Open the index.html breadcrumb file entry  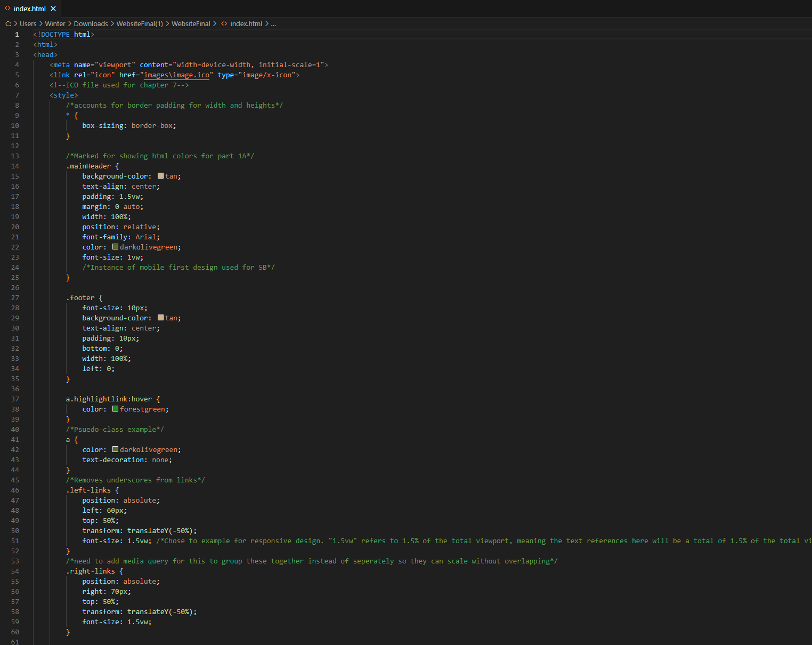tap(246, 24)
